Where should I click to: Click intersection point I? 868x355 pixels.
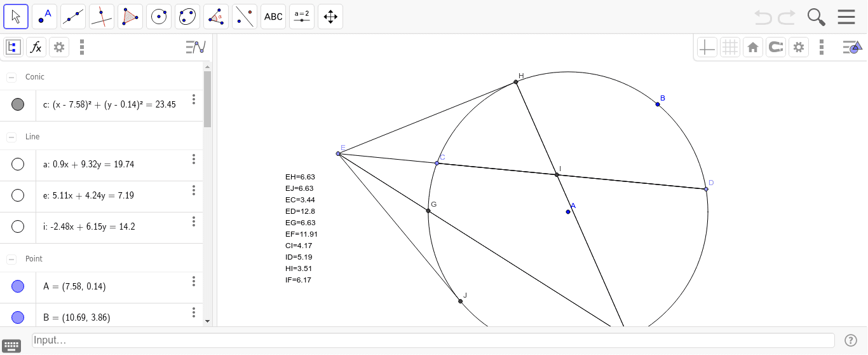coord(557,174)
